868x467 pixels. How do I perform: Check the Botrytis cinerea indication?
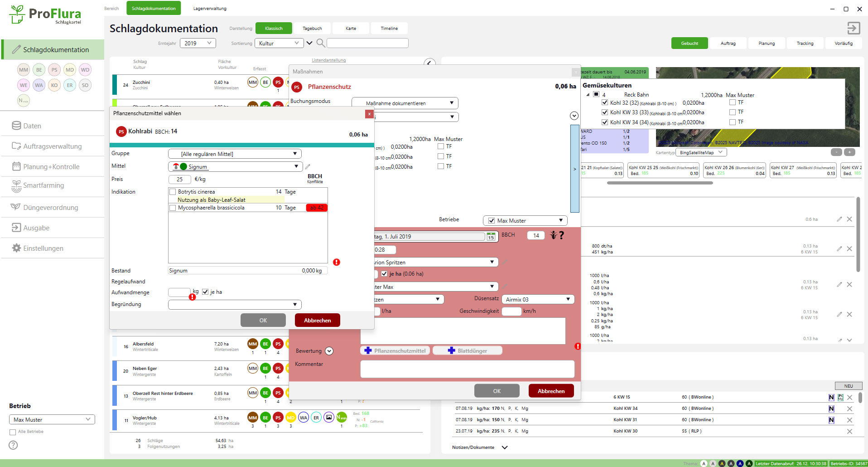click(x=173, y=192)
